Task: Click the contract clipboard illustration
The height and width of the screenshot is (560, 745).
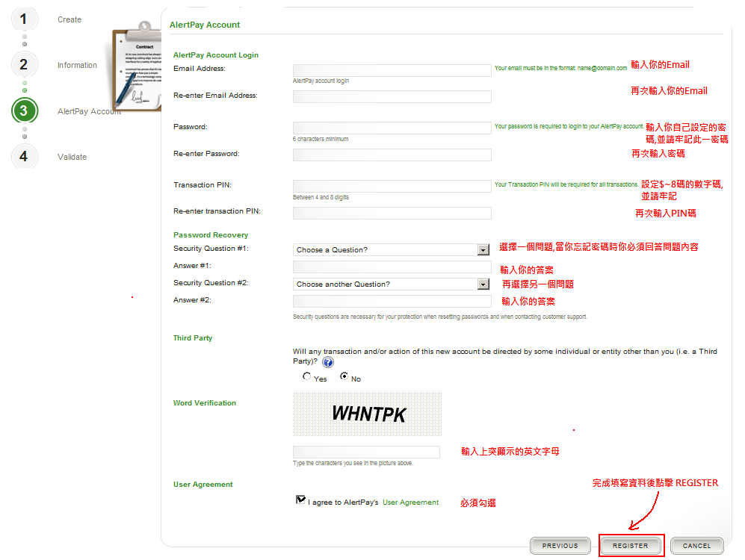Action: tap(137, 66)
